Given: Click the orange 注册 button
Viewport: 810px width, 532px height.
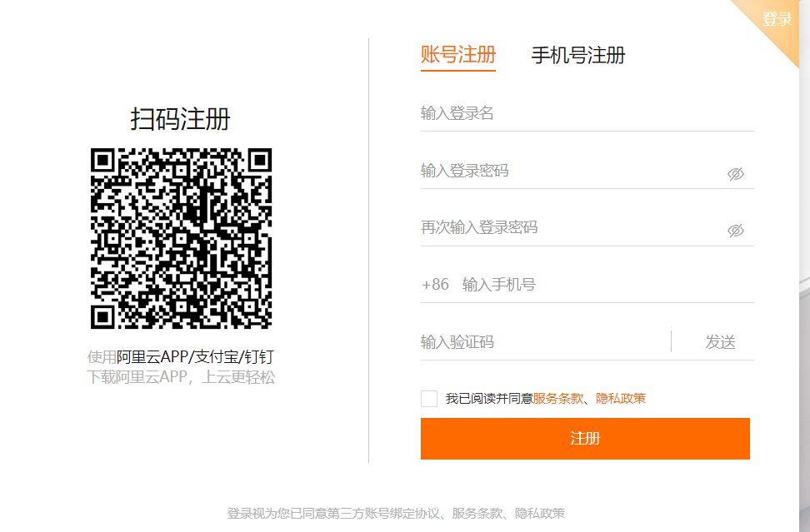Looking at the screenshot, I should (585, 439).
